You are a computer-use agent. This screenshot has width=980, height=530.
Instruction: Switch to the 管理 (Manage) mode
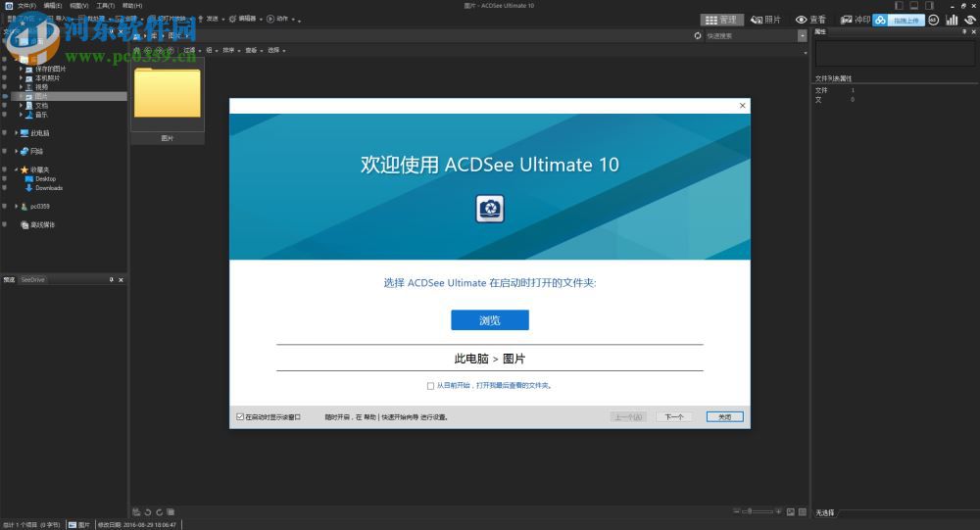[721, 20]
